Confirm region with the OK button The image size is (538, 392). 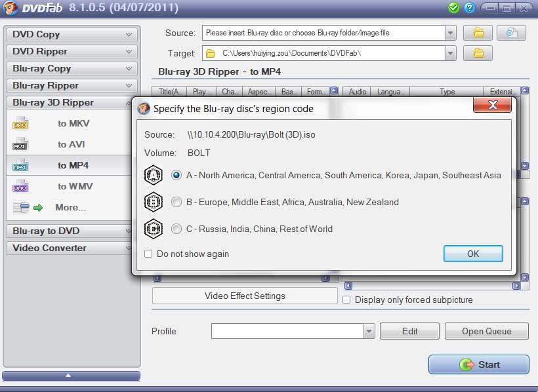click(x=473, y=254)
